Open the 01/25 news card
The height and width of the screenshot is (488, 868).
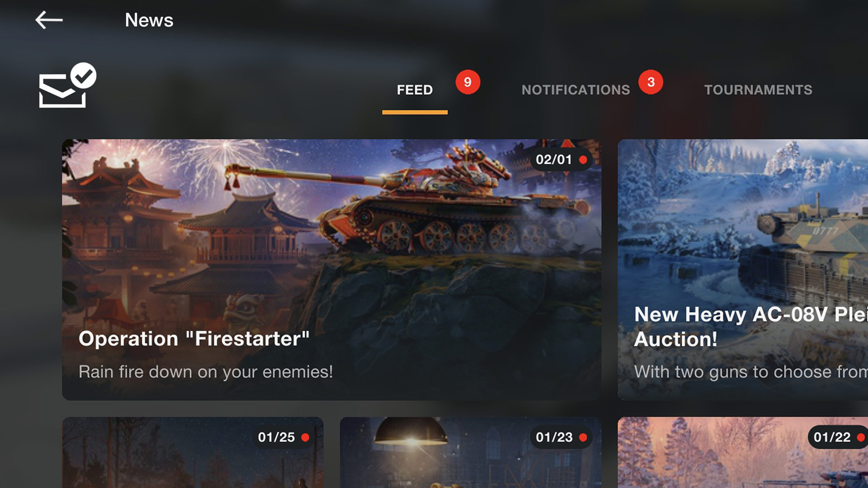tap(193, 452)
